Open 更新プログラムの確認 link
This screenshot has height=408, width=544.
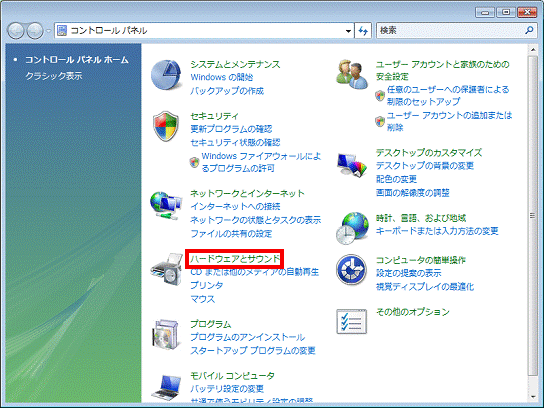(x=231, y=129)
